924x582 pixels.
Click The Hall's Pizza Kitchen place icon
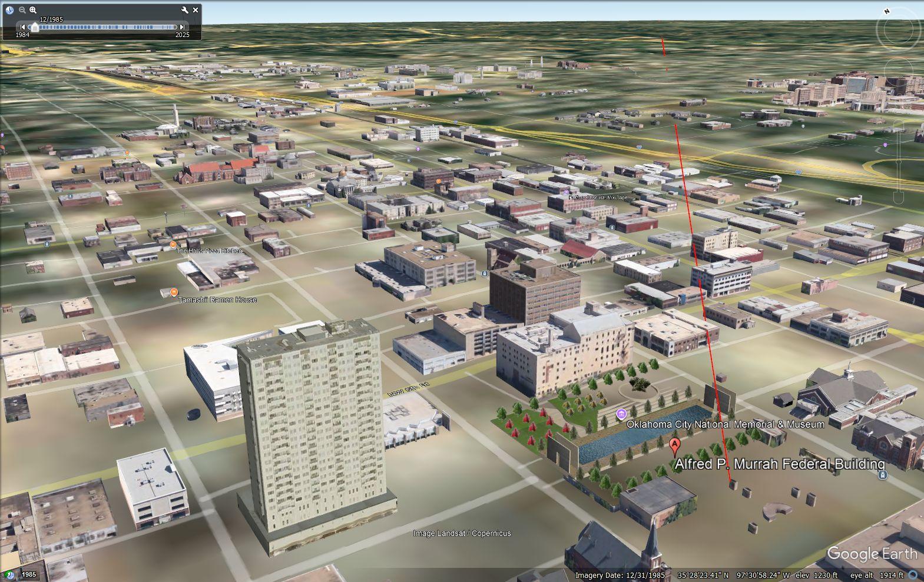pos(173,244)
